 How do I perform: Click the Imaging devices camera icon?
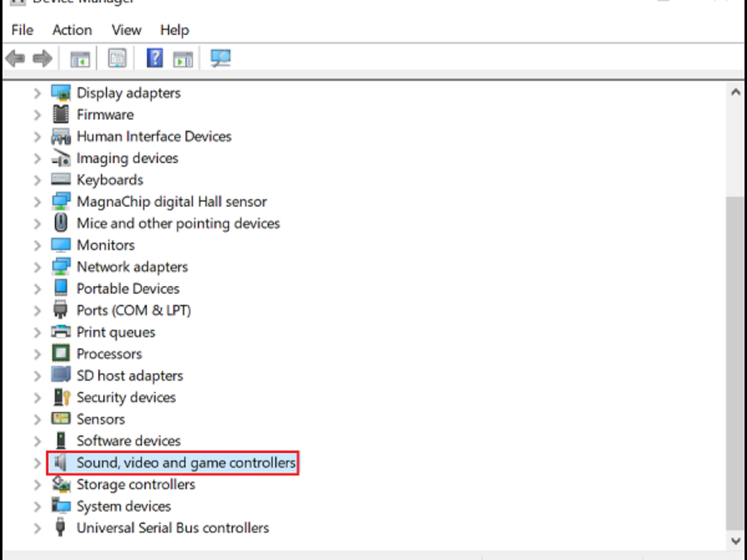pos(61,158)
